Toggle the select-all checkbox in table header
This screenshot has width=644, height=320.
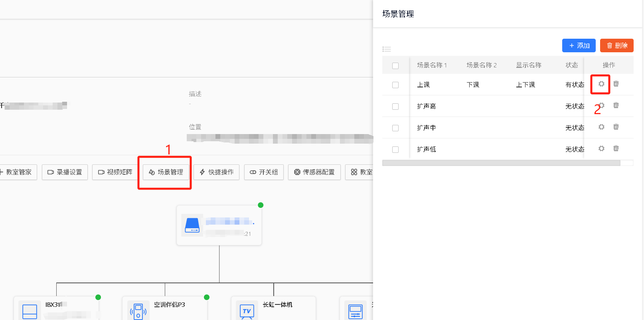point(395,66)
